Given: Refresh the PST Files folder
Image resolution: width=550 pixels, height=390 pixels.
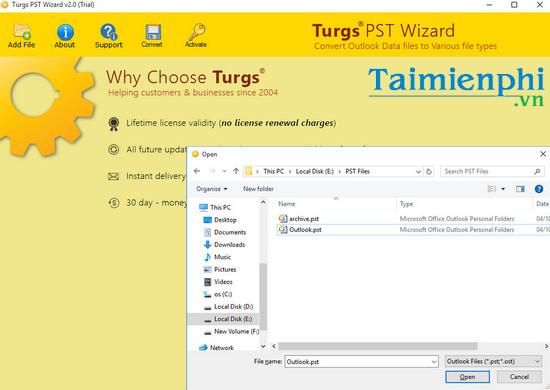Looking at the screenshot, I should (x=429, y=172).
